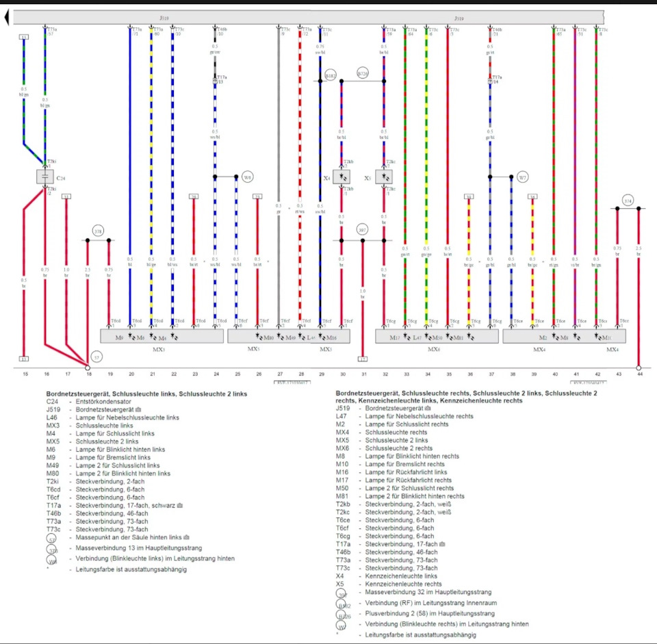The width and height of the screenshot is (657, 644).
Task: Click the 374 connection circle in the wiring diagram
Action: click(628, 201)
